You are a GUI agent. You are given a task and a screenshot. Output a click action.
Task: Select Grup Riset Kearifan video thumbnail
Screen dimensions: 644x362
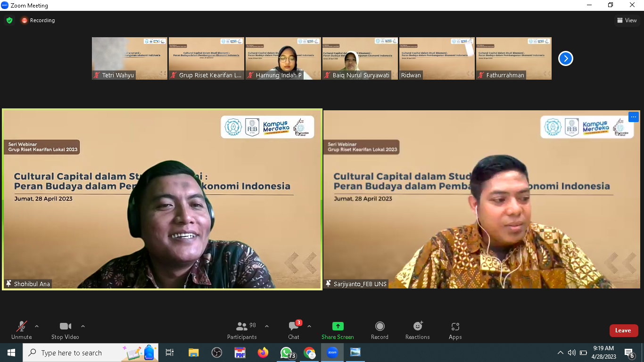[206, 58]
